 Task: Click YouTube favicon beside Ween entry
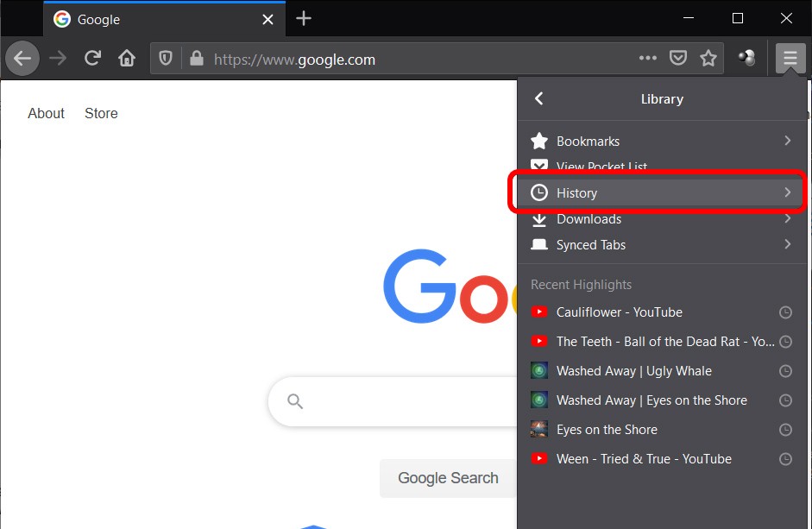539,458
